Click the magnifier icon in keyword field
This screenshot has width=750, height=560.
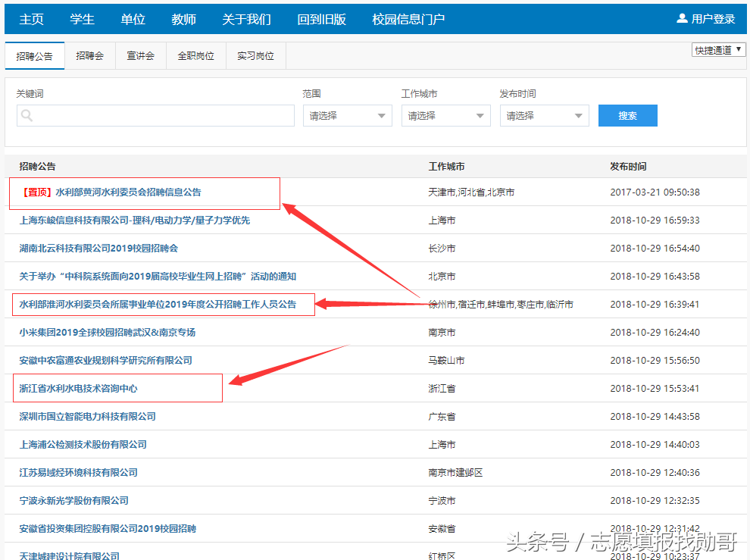[x=27, y=115]
